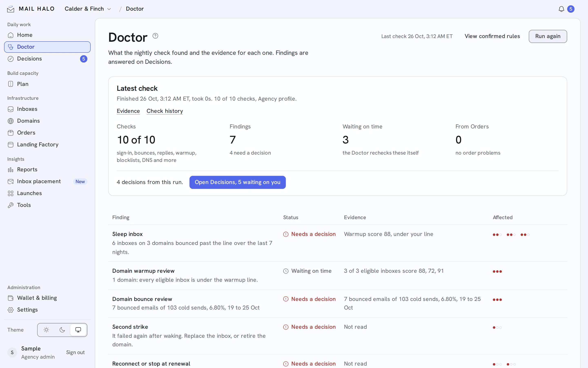
Task: Open the Evidence tab in Latest check
Action: pos(128,111)
